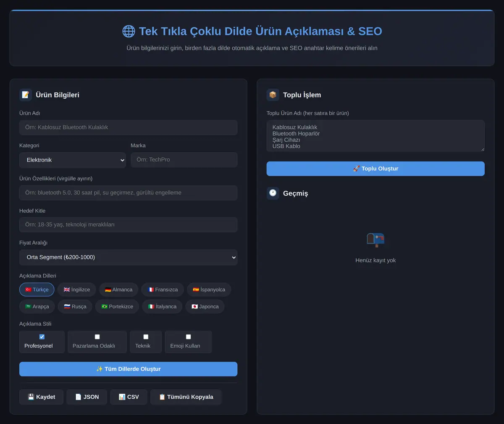Click the globe icon in the page title

(129, 31)
